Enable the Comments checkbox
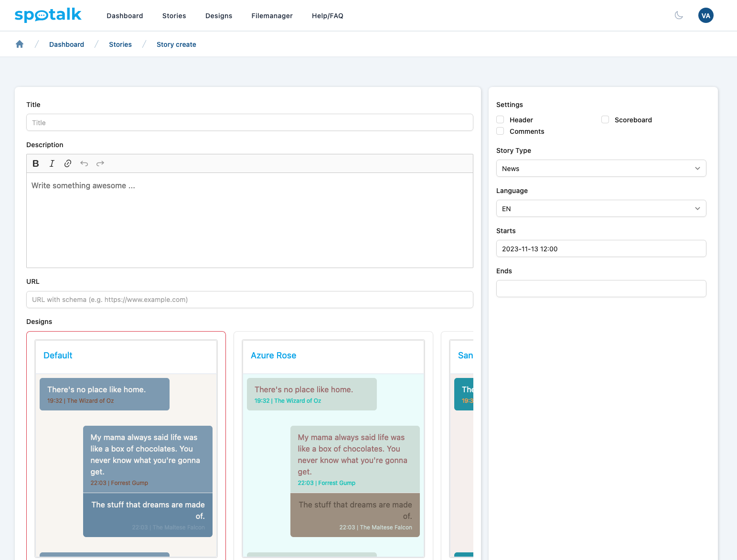Image resolution: width=737 pixels, height=560 pixels. coord(500,131)
